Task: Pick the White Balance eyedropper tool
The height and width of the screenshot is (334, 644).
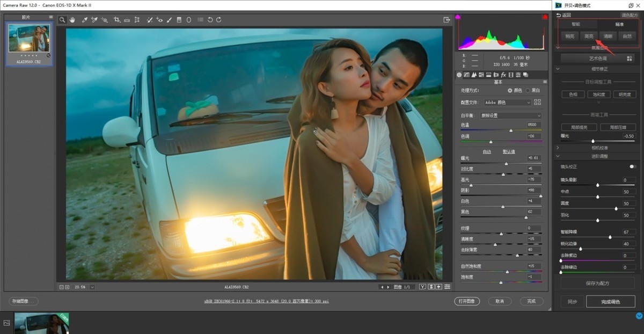Action: pyautogui.click(x=84, y=20)
